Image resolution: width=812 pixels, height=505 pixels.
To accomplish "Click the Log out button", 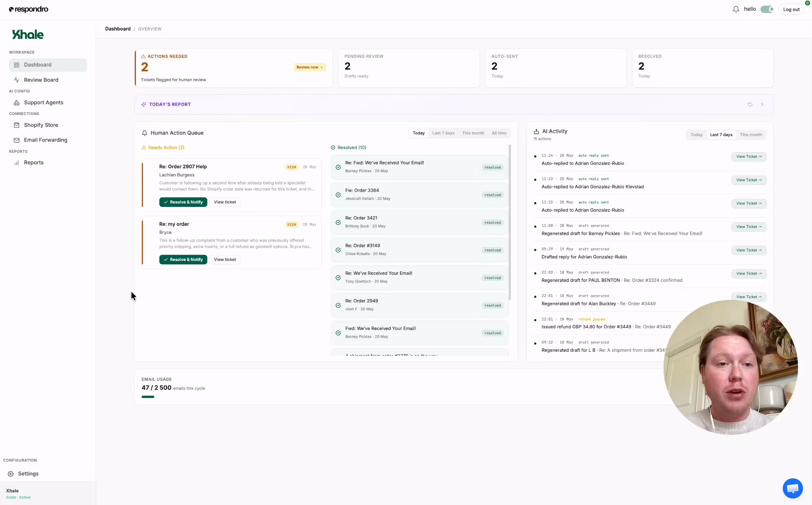I will (791, 9).
